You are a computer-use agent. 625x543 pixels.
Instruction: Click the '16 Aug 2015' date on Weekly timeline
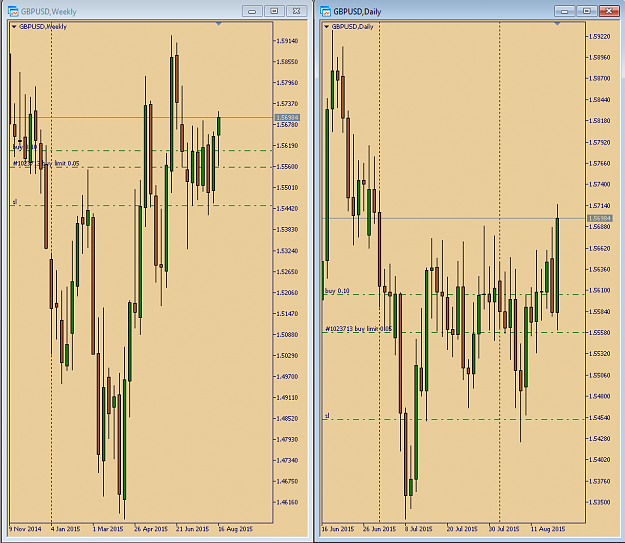[236, 529]
